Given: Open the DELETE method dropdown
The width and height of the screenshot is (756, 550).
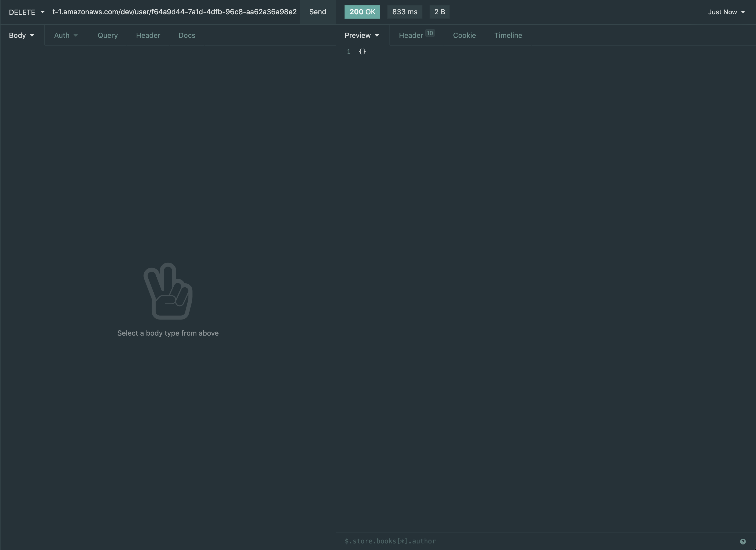Looking at the screenshot, I should pyautogui.click(x=27, y=12).
